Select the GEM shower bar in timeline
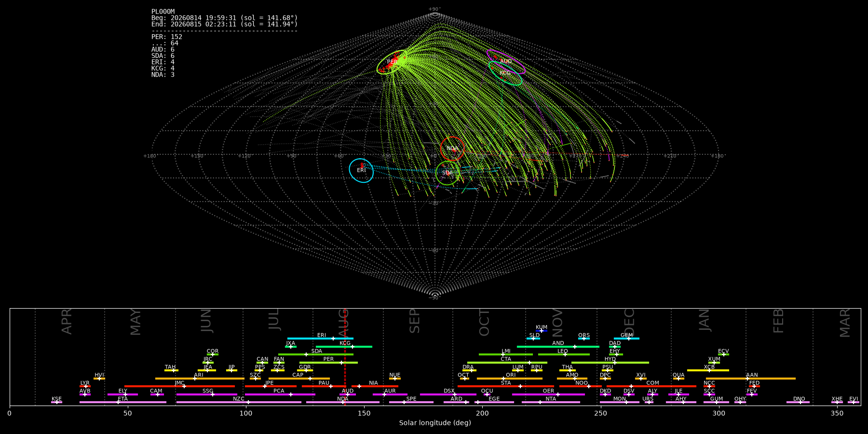The height and width of the screenshot is (434, 868). [626, 339]
